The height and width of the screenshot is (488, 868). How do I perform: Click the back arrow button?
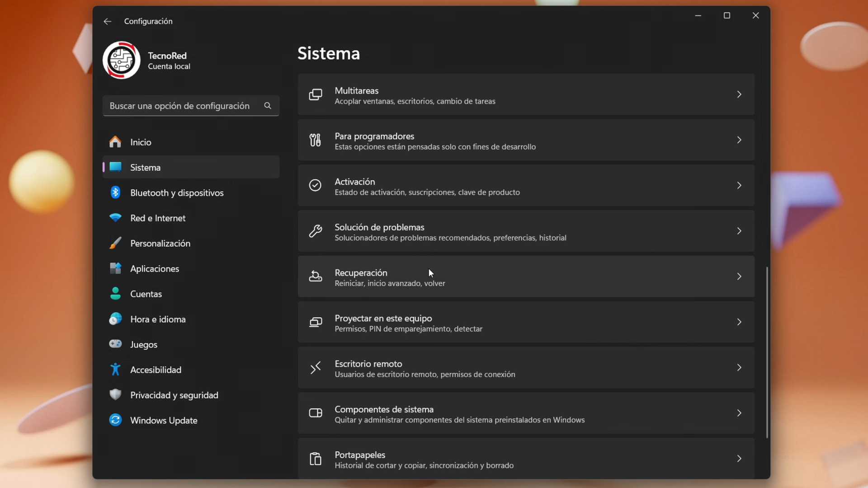[x=107, y=21]
